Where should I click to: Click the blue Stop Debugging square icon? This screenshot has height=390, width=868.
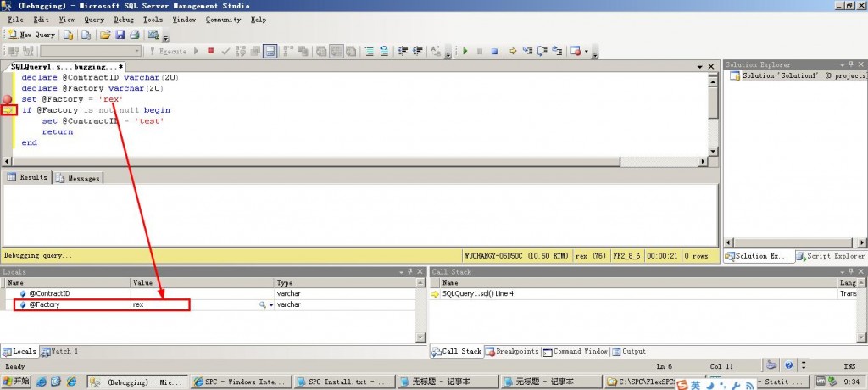pyautogui.click(x=494, y=51)
